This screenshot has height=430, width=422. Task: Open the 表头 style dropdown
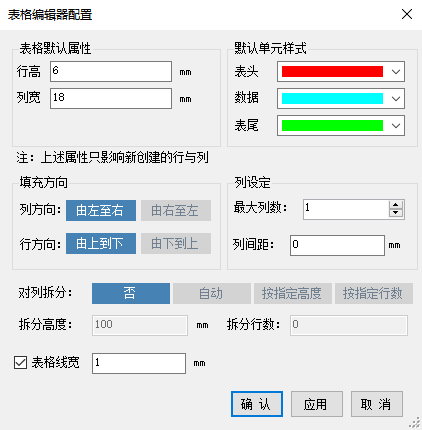tap(396, 72)
